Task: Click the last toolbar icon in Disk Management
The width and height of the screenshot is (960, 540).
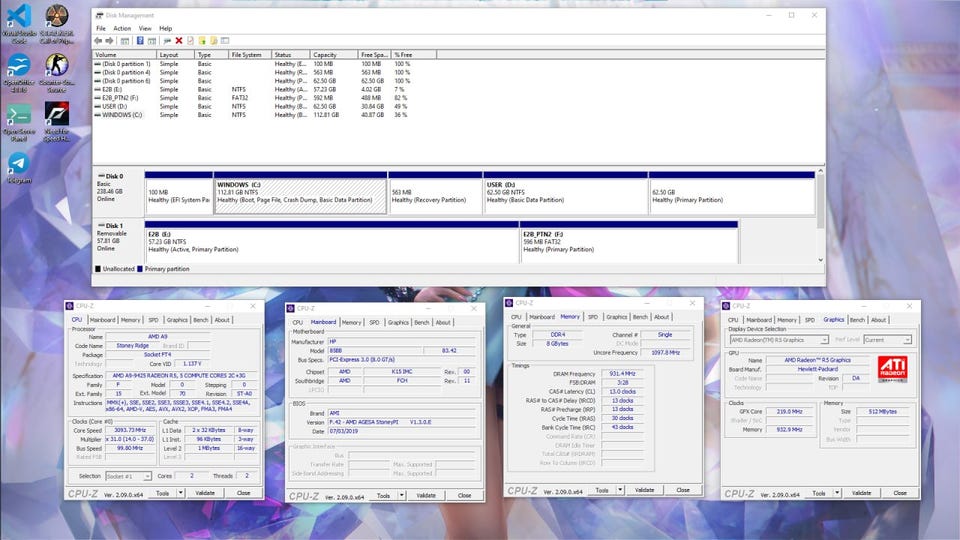Action: [225, 41]
